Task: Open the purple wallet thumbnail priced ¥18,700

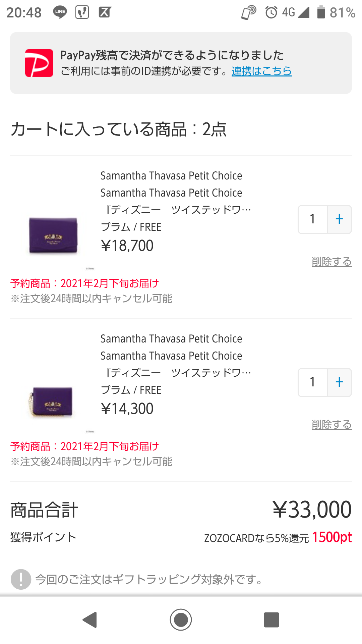Action: click(53, 235)
